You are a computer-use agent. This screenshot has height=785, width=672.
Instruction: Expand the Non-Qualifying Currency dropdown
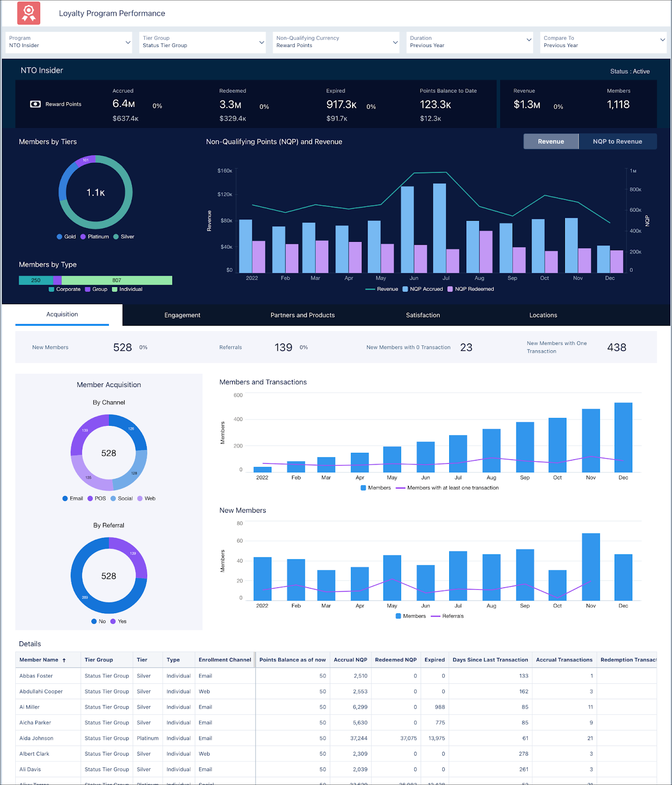[336, 42]
